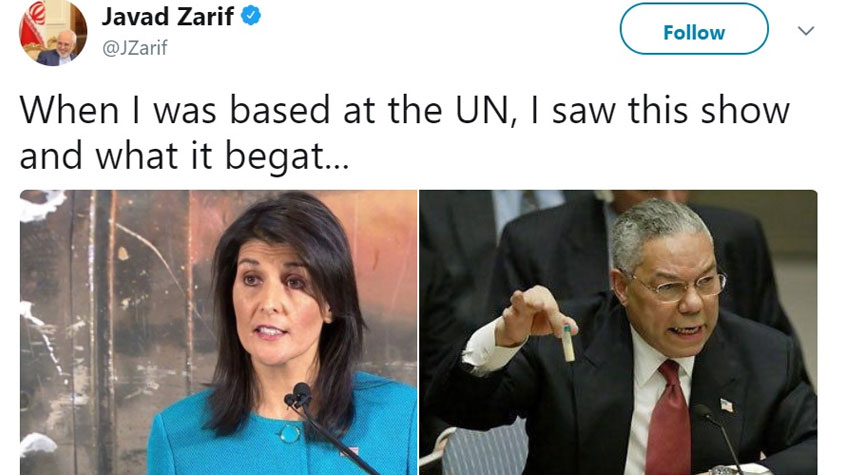This screenshot has height=475, width=845.
Task: Open the right photo of man in suit
Action: pyautogui.click(x=618, y=332)
